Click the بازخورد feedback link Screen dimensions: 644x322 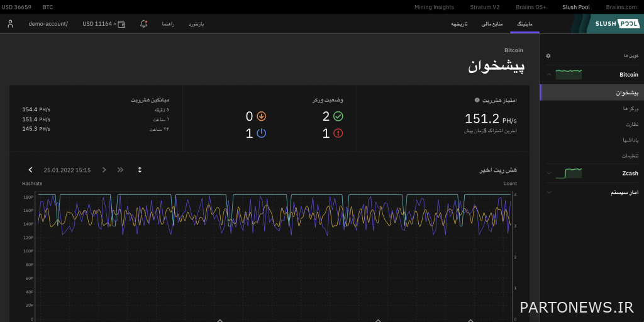click(196, 25)
